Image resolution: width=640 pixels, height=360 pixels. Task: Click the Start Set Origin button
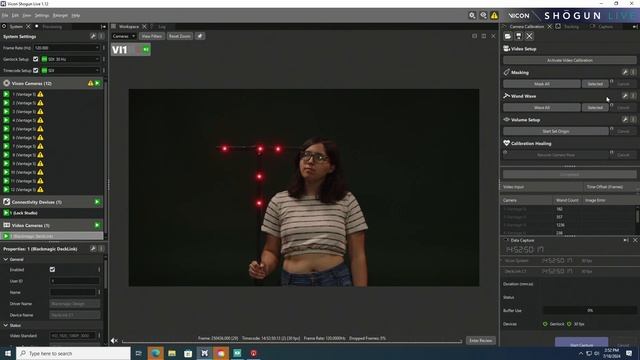(x=556, y=131)
